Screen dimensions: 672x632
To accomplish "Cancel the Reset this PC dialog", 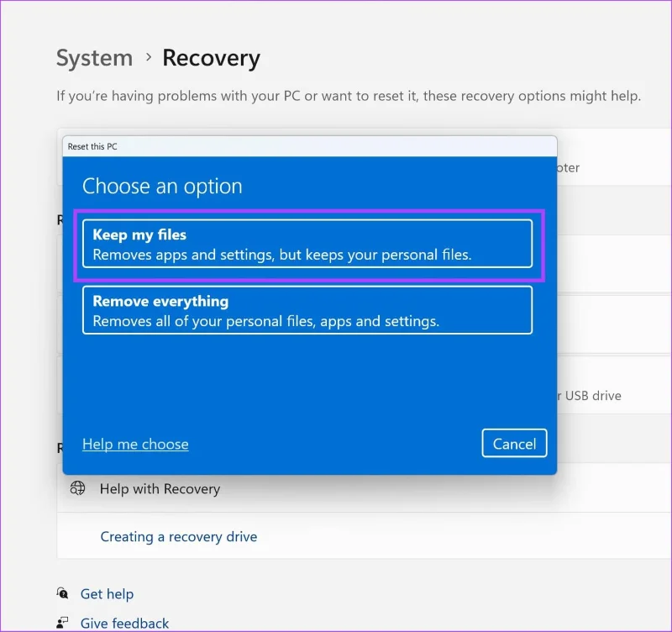I will (x=514, y=444).
